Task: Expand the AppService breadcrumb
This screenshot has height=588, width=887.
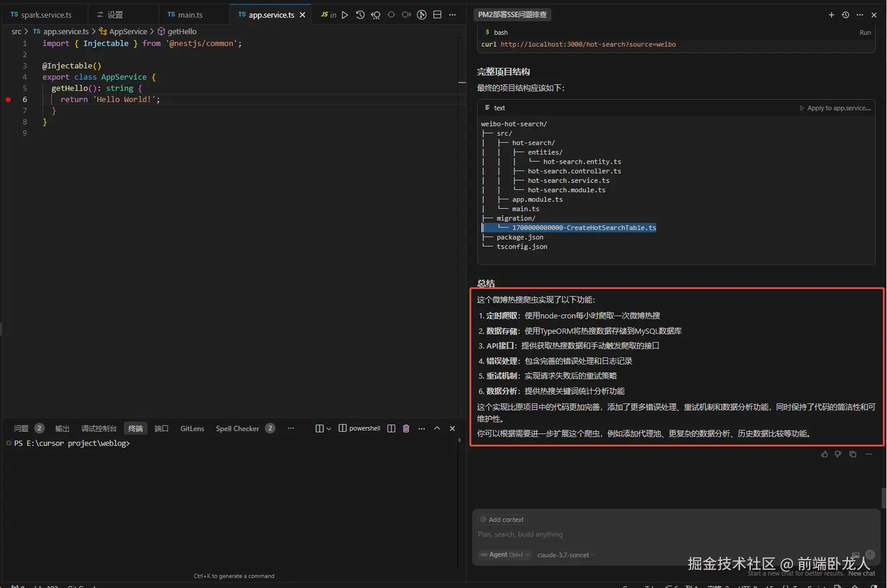Action: point(123,32)
